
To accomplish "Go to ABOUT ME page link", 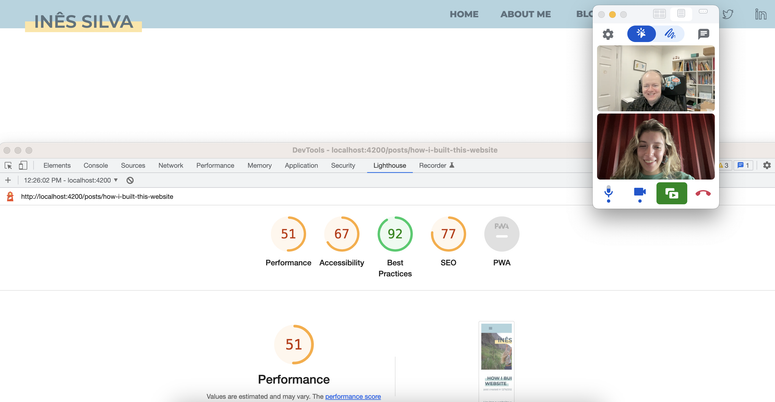I will [x=525, y=14].
